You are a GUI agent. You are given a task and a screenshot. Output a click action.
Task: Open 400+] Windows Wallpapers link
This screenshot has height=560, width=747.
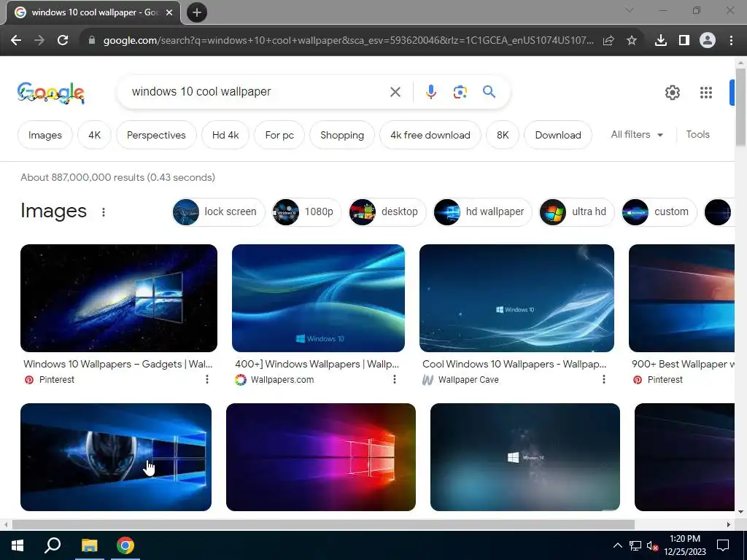pos(317,365)
